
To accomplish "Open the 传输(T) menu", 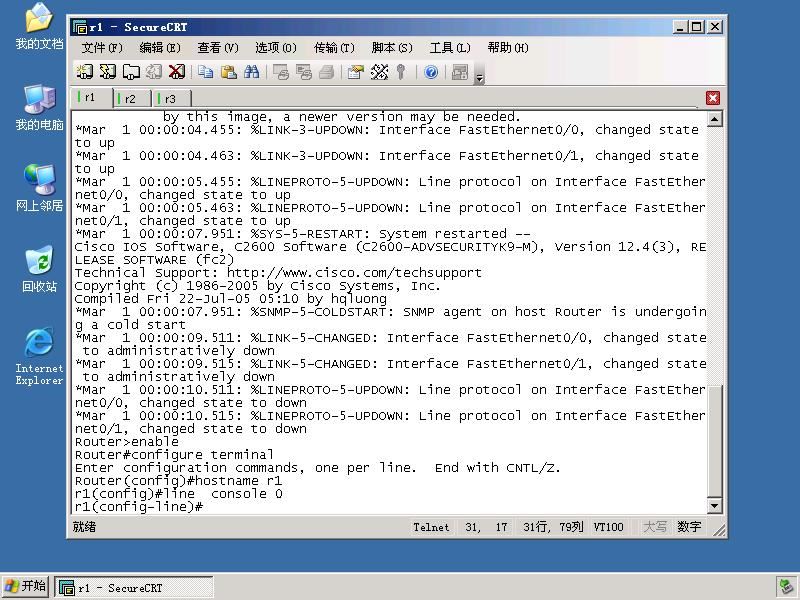I will [334, 48].
